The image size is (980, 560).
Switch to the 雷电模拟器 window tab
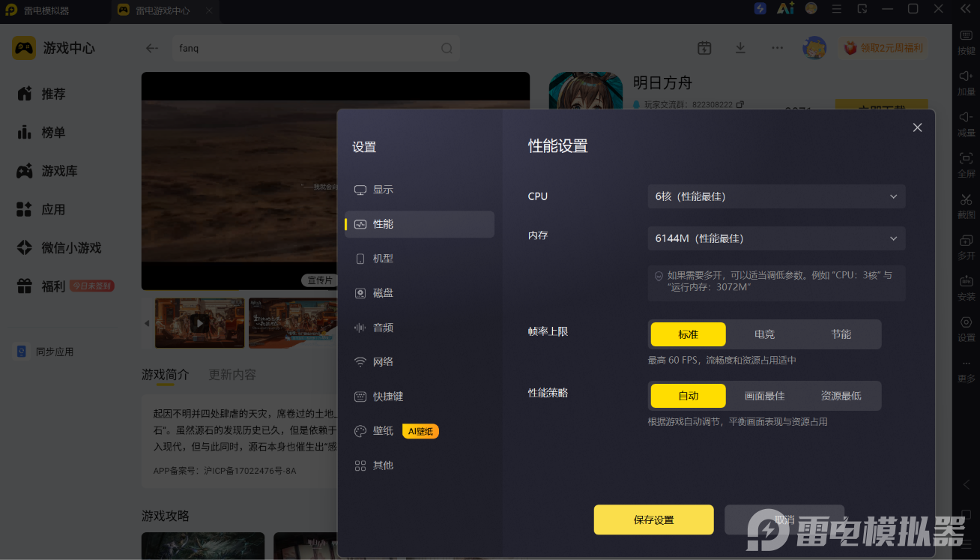pyautogui.click(x=55, y=11)
